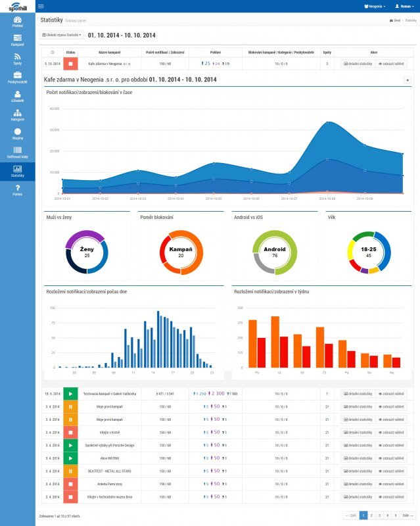
Task: Select Skupiny in the sidebar menu
Action: tap(17, 133)
